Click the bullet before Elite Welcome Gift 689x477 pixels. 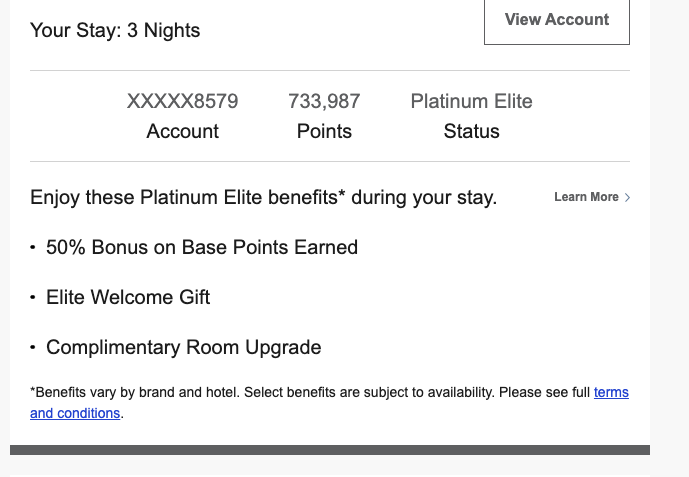tap(33, 298)
